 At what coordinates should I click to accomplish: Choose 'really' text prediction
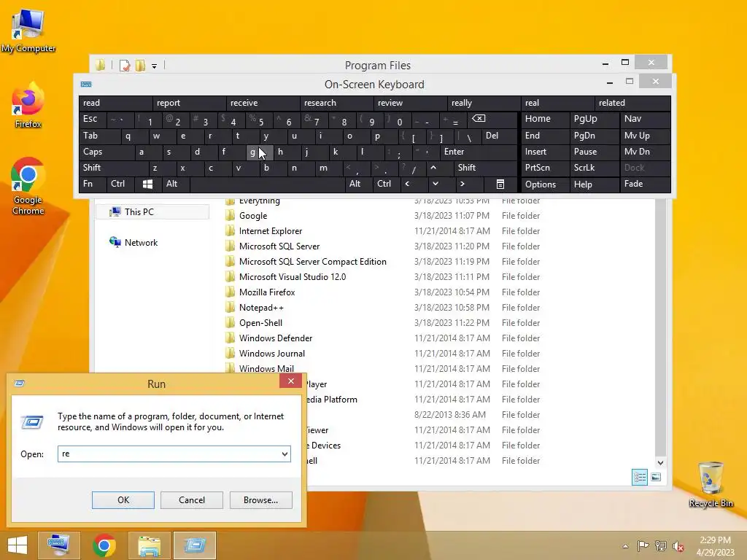pyautogui.click(x=484, y=104)
